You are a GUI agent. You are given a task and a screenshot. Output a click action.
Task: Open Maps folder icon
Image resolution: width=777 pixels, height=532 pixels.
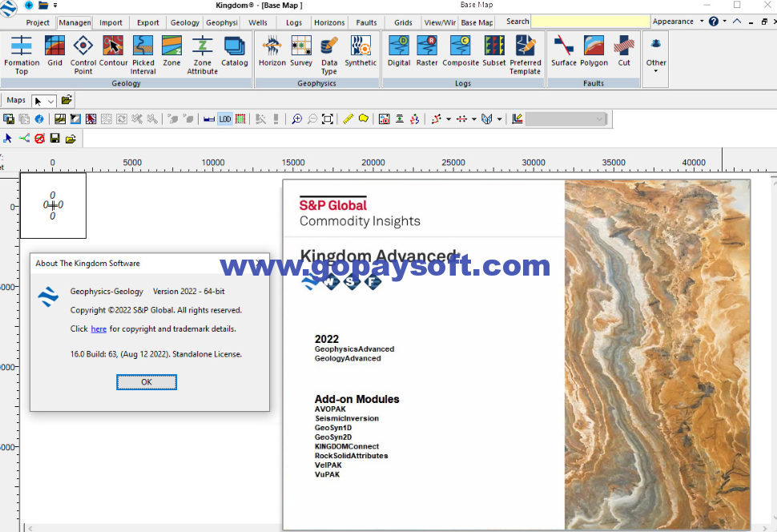point(66,100)
